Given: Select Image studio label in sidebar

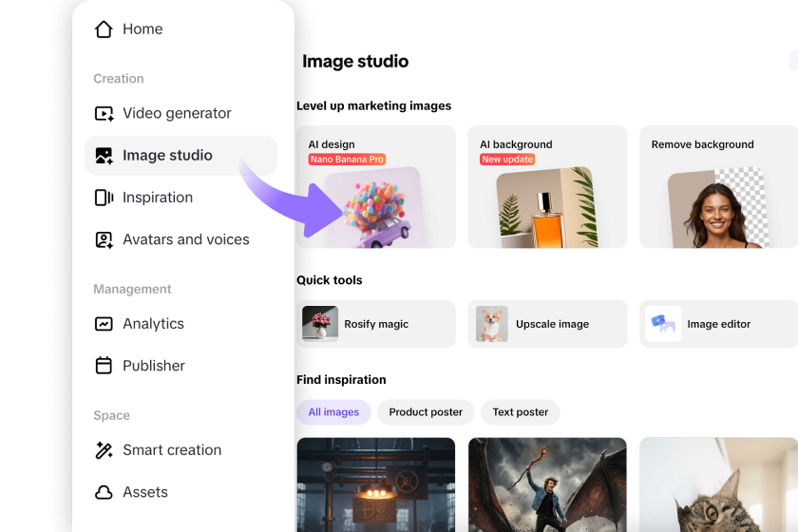Looking at the screenshot, I should pos(167,155).
